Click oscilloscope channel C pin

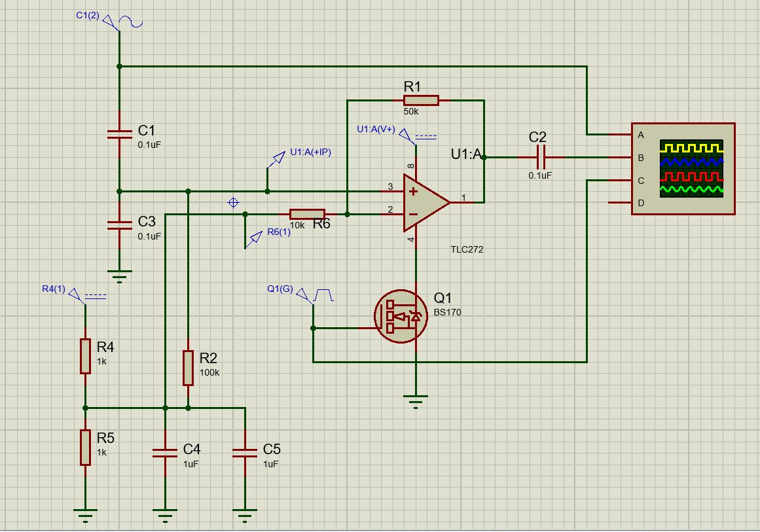[x=619, y=180]
